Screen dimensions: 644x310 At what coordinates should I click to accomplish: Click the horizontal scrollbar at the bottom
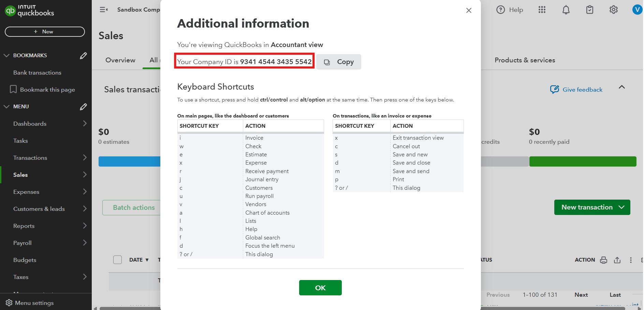(x=362, y=308)
